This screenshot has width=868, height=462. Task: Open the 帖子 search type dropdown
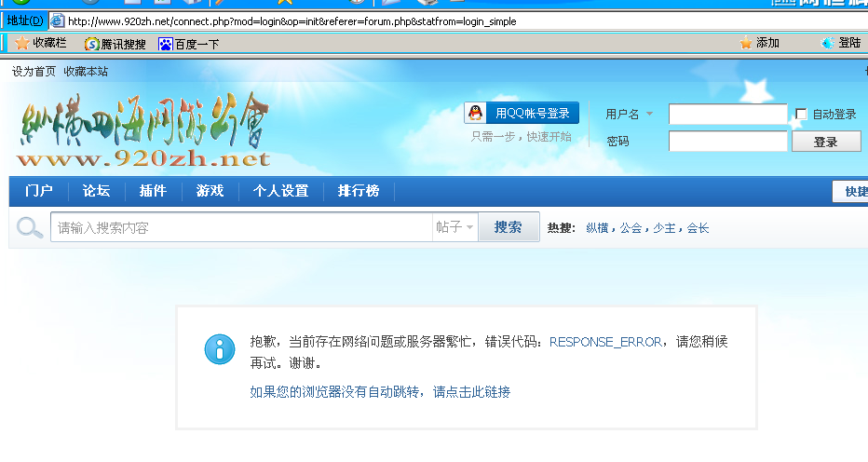455,227
